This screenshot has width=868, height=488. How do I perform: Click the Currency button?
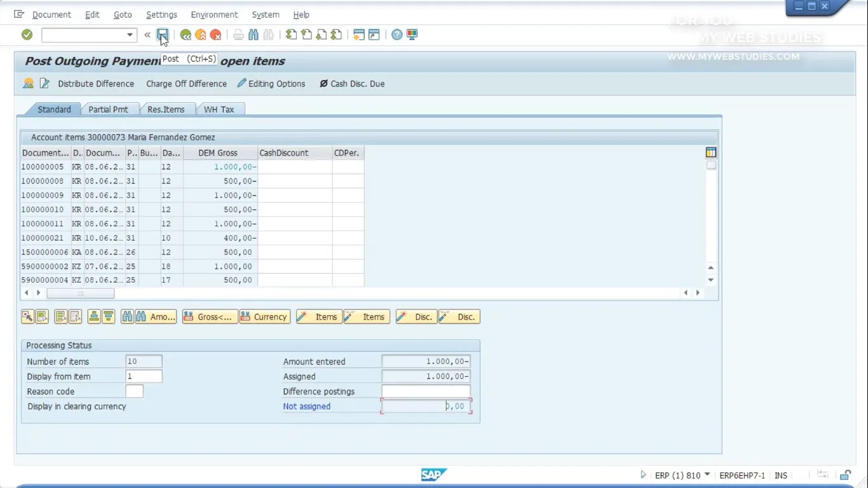click(x=264, y=316)
